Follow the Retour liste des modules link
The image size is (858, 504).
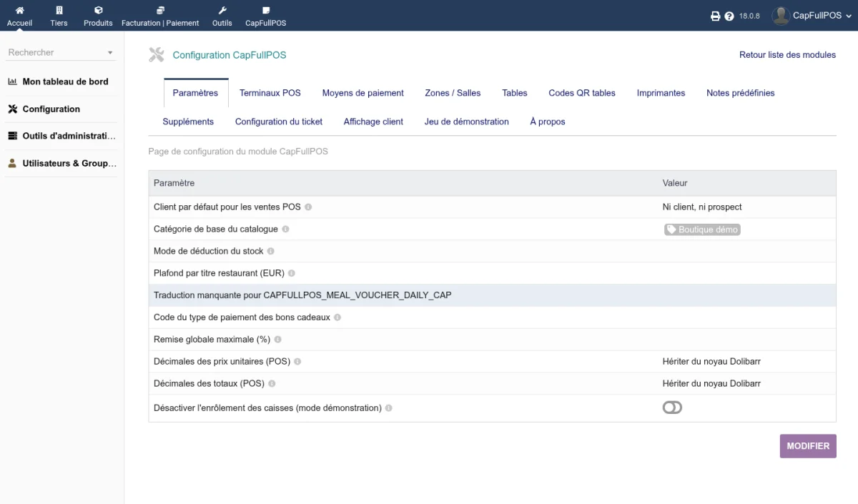(x=787, y=55)
